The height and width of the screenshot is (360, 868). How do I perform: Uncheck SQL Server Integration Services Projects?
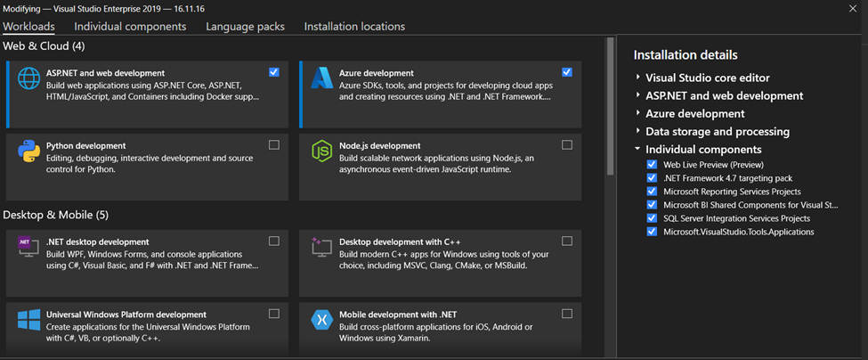pyautogui.click(x=652, y=218)
